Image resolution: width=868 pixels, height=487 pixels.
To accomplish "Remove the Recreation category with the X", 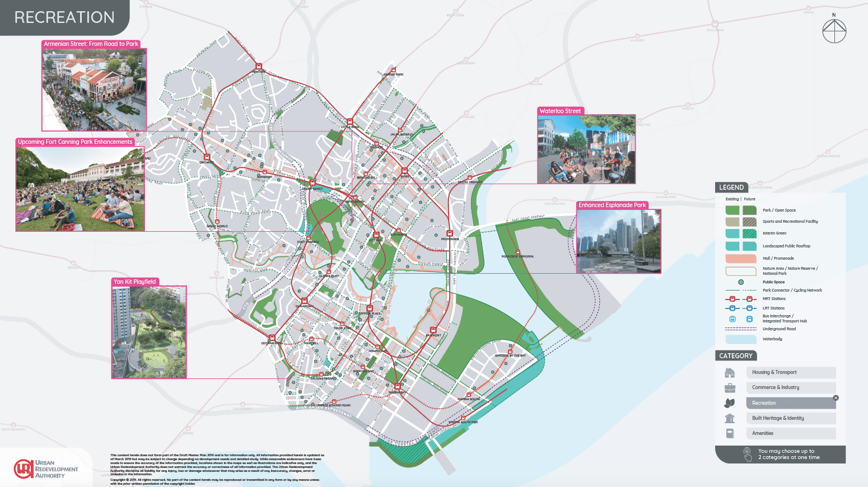I will [836, 398].
